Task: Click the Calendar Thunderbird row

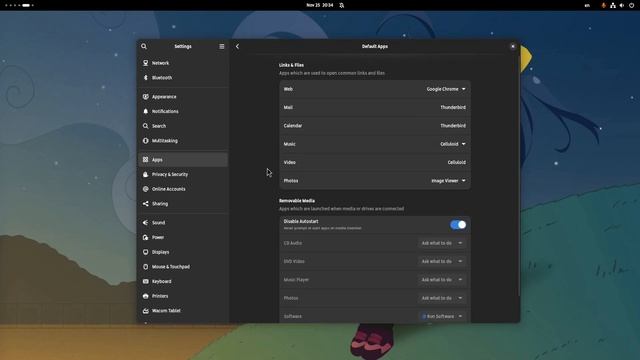Action: pyautogui.click(x=375, y=126)
